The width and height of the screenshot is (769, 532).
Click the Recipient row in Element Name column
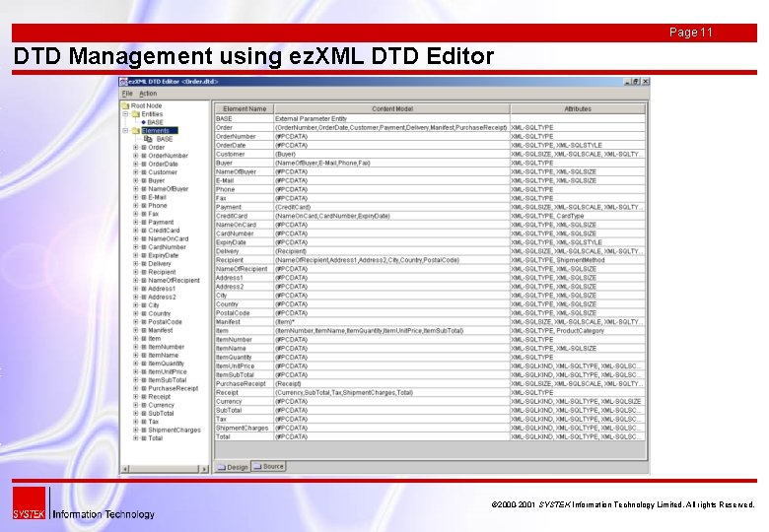tap(245, 260)
